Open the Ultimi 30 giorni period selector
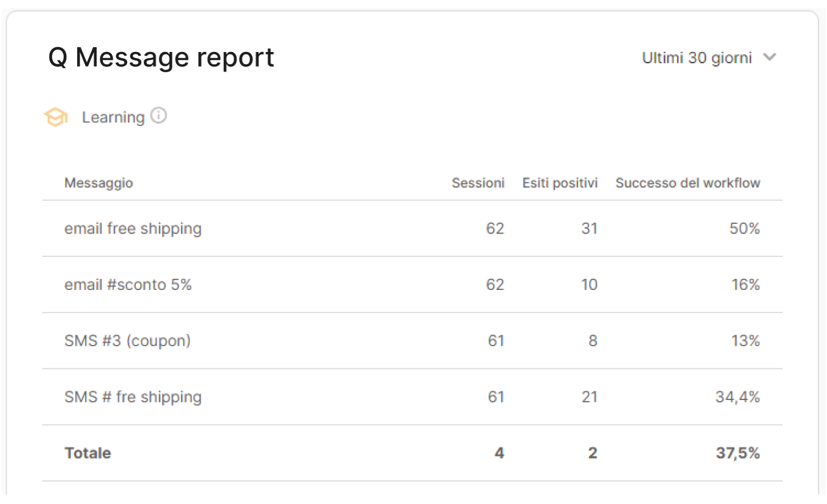This screenshot has height=504, width=827. [x=709, y=57]
